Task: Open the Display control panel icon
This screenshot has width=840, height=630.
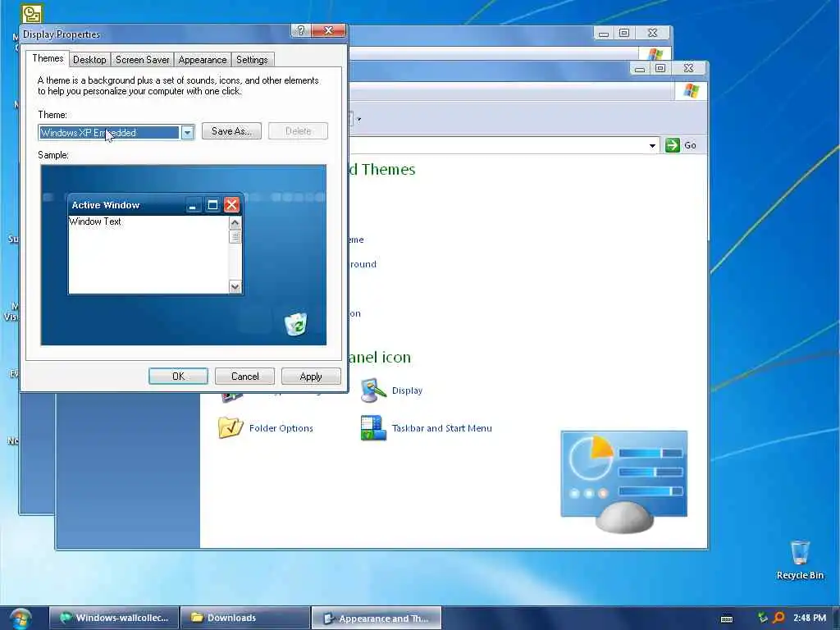Action: click(x=373, y=390)
